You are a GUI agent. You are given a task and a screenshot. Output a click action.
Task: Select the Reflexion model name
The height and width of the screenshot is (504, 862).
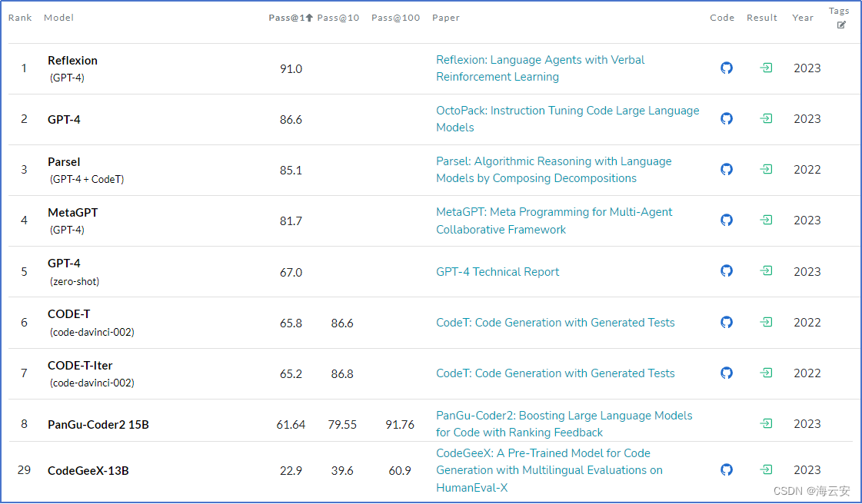[72, 61]
